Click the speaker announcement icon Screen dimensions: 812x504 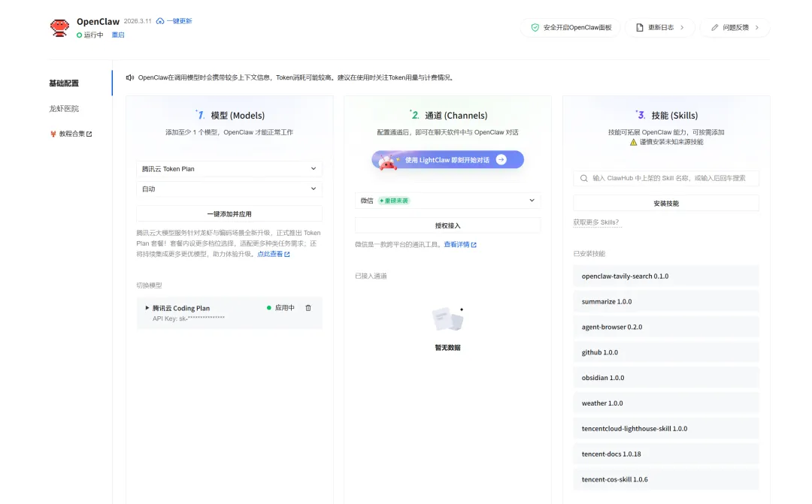[x=130, y=77]
